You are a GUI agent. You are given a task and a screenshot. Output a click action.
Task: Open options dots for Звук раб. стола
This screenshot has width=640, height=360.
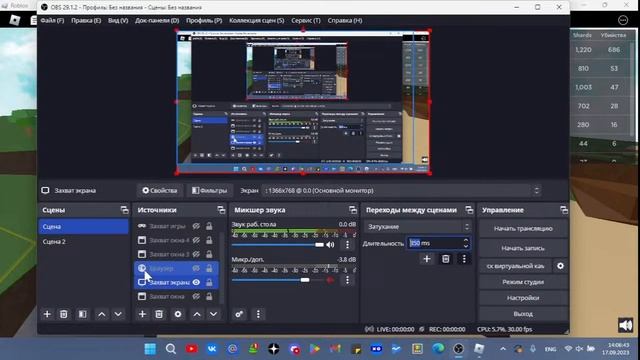coord(347,244)
